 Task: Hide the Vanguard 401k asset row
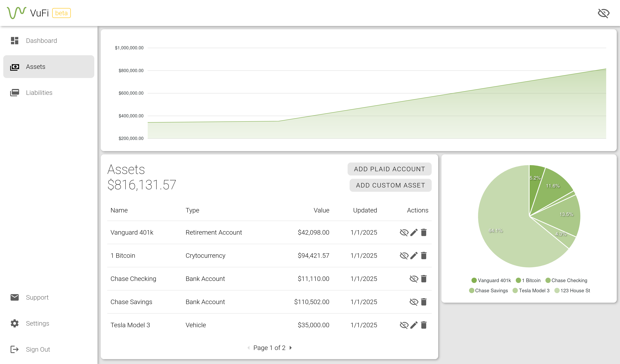point(404,232)
